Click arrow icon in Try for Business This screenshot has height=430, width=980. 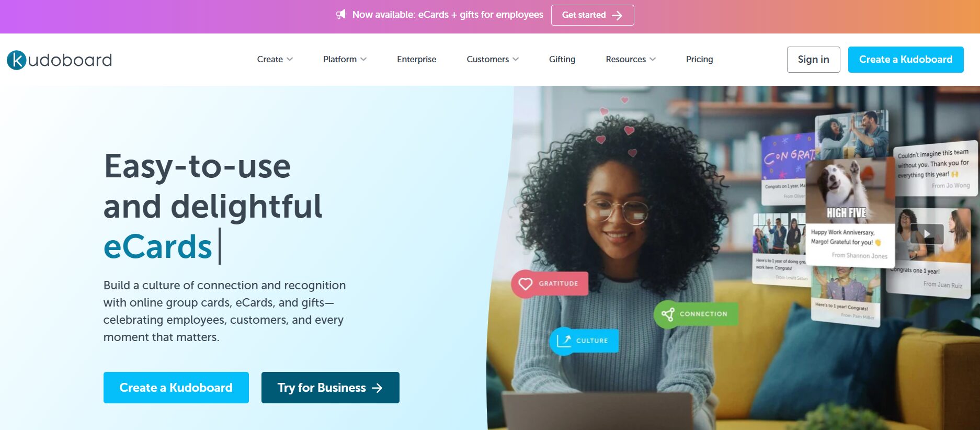377,388
